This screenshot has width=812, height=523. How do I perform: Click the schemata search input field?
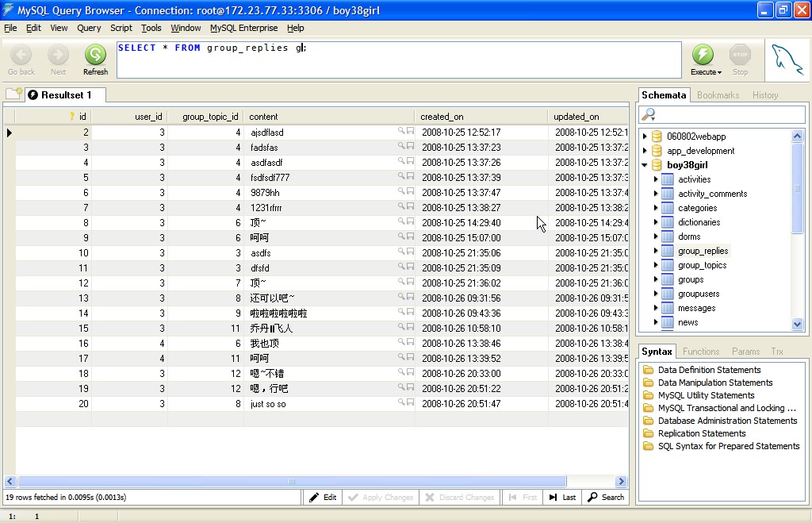pyautogui.click(x=722, y=114)
